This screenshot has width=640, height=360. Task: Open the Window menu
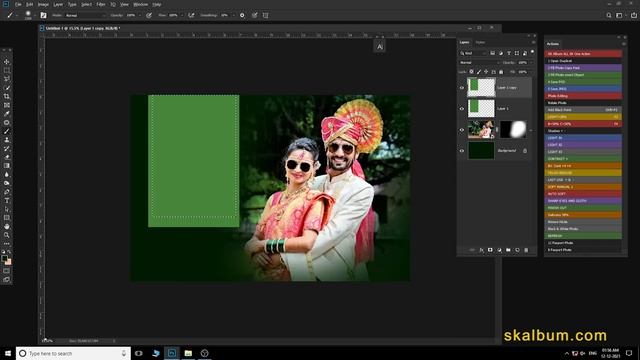[140, 4]
